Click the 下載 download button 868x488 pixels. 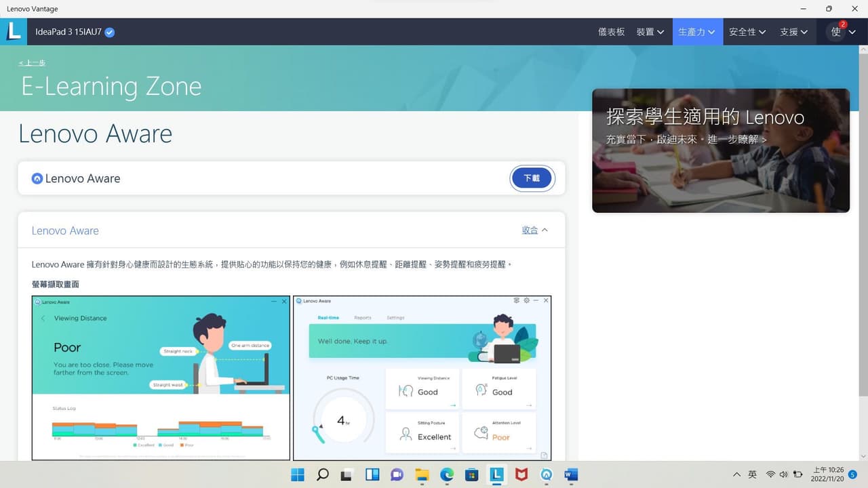[532, 178]
